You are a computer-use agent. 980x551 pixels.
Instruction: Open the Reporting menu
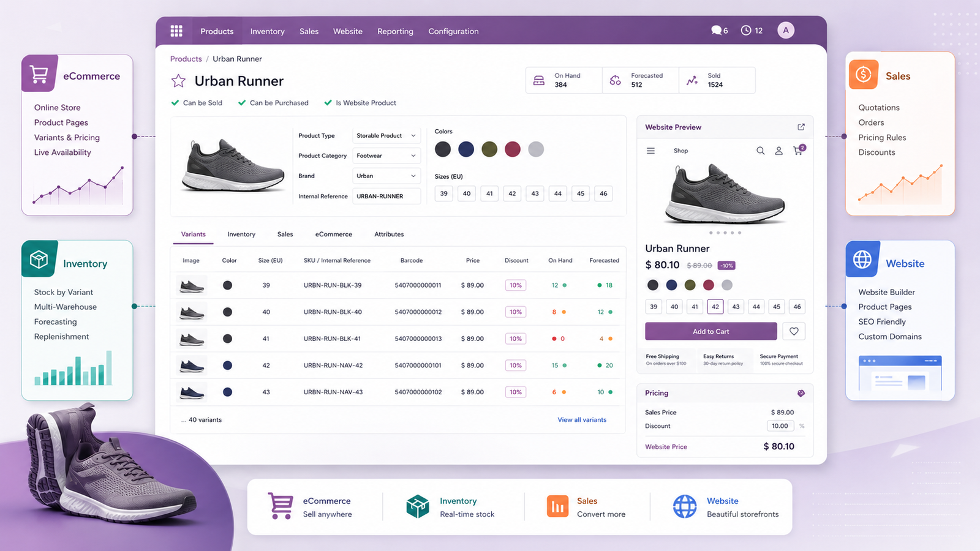(395, 31)
